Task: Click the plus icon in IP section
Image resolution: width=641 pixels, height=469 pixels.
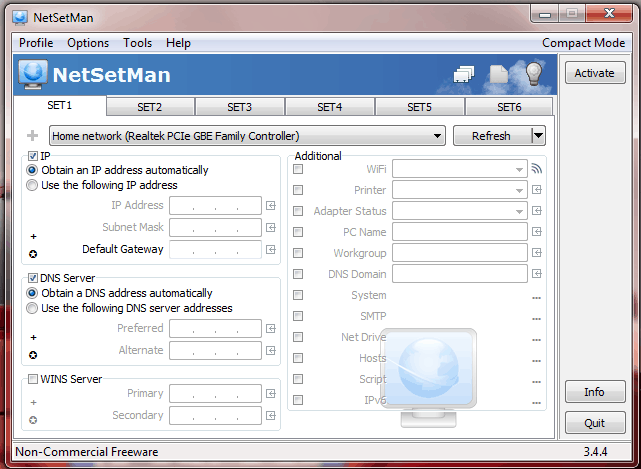Action: pyautogui.click(x=34, y=236)
